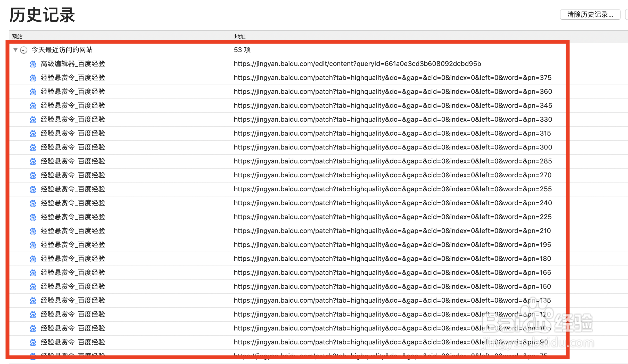Select the 高级编辑器_百度经验 history title

(x=73, y=64)
